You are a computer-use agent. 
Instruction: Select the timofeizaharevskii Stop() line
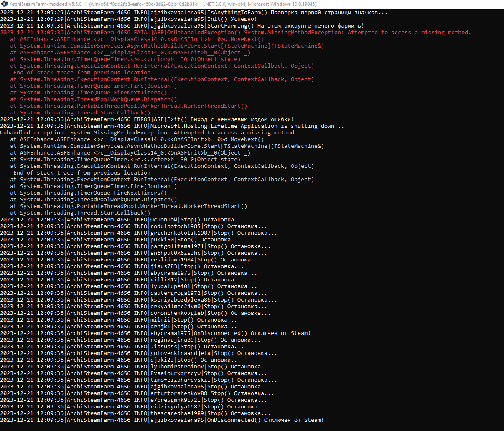pos(139,380)
